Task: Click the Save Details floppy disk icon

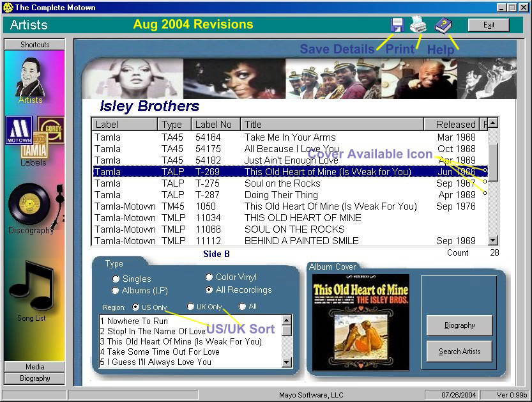Action: pyautogui.click(x=397, y=25)
